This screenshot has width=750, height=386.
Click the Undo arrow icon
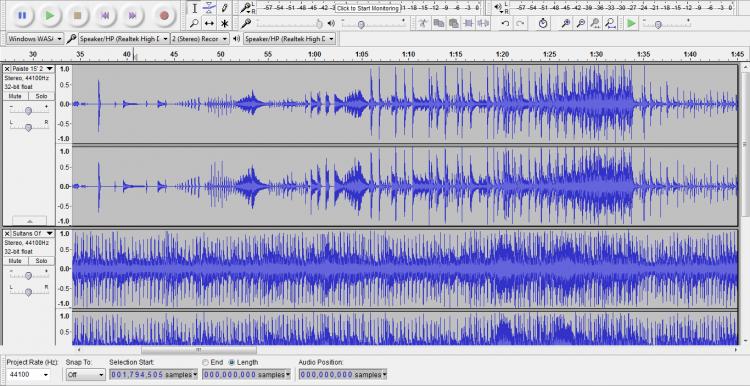(x=505, y=23)
